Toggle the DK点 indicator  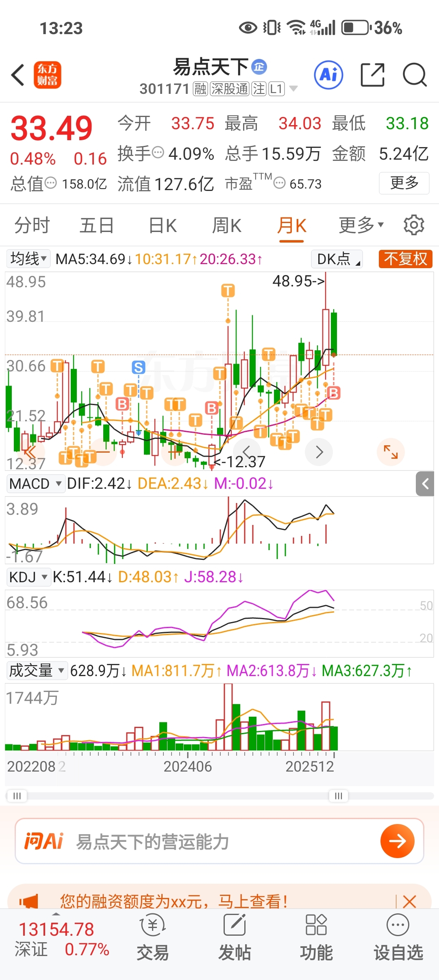337,259
